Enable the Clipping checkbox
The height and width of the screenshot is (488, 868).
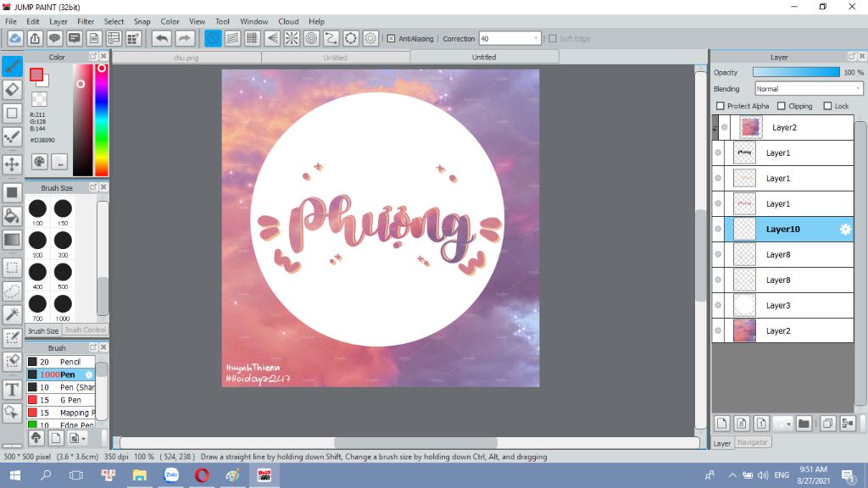point(781,106)
